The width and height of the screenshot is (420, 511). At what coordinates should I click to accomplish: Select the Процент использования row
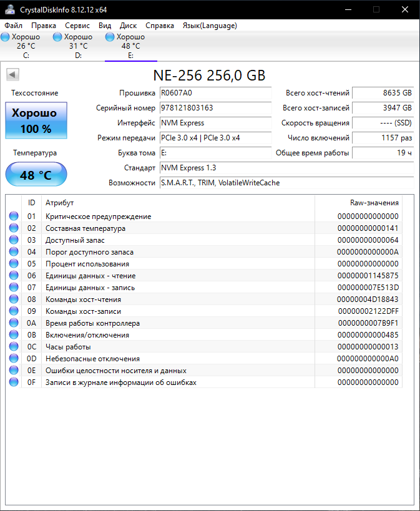tap(204, 263)
